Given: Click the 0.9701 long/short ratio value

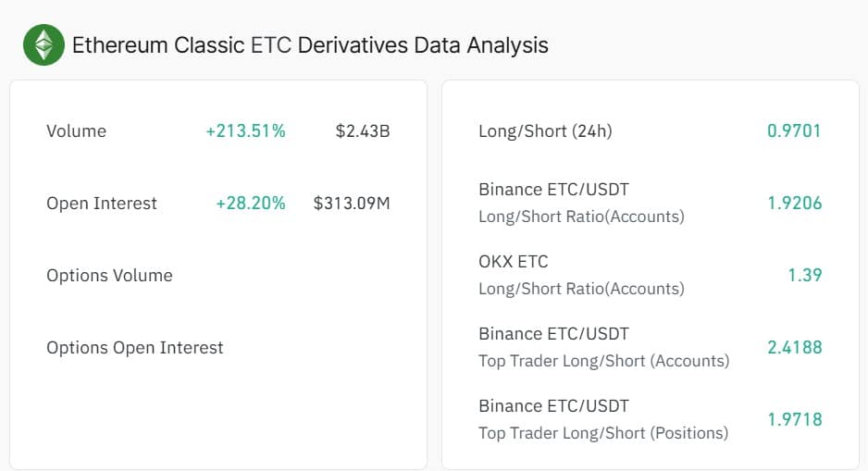Looking at the screenshot, I should pyautogui.click(x=794, y=131).
